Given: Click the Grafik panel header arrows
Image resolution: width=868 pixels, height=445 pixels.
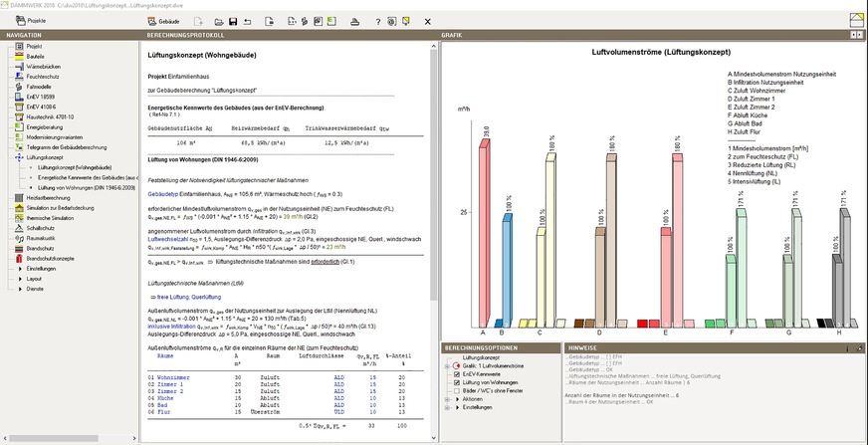Looking at the screenshot, I should 856,35.
